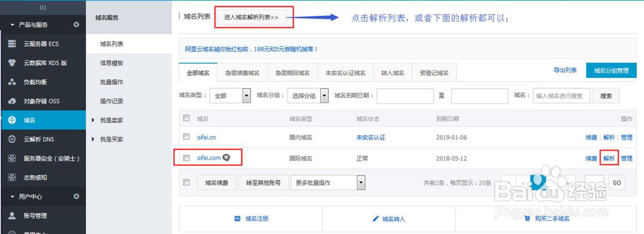
Task: Focus the start date field for 域名到期日期
Action: coord(405,96)
